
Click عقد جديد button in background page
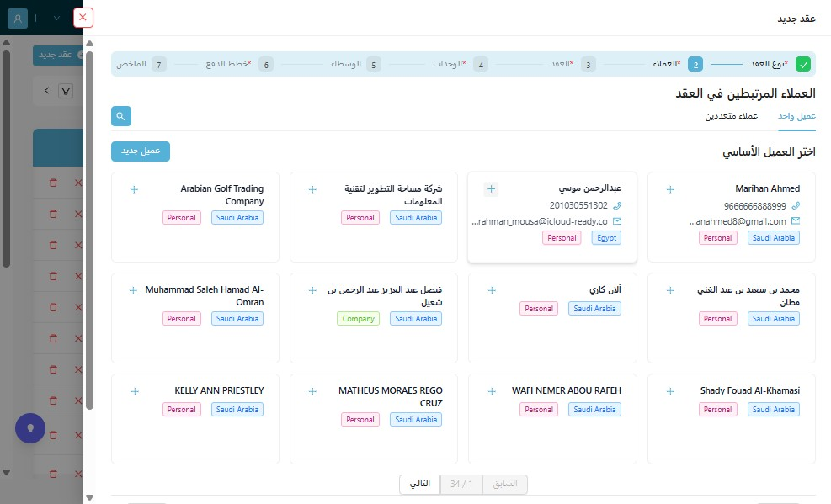point(58,55)
